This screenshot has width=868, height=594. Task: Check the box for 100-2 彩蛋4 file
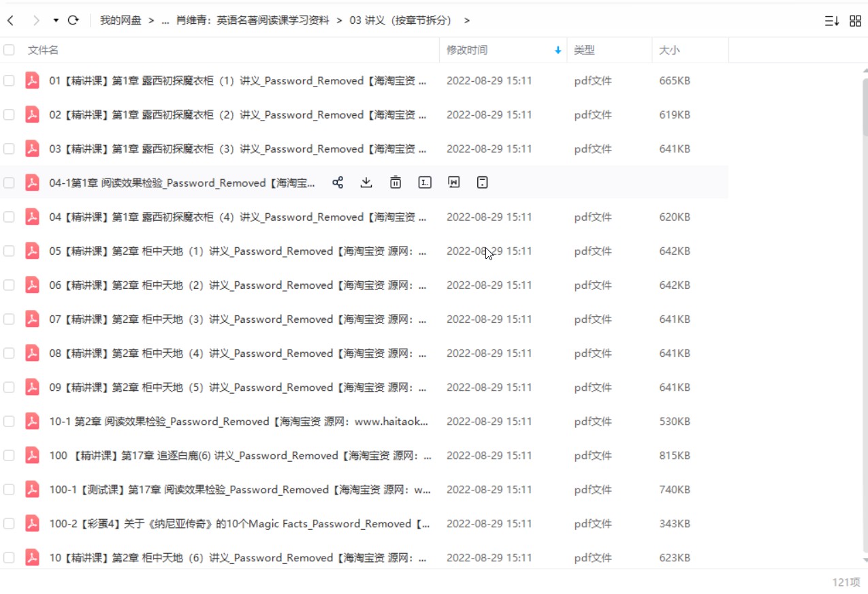[9, 523]
